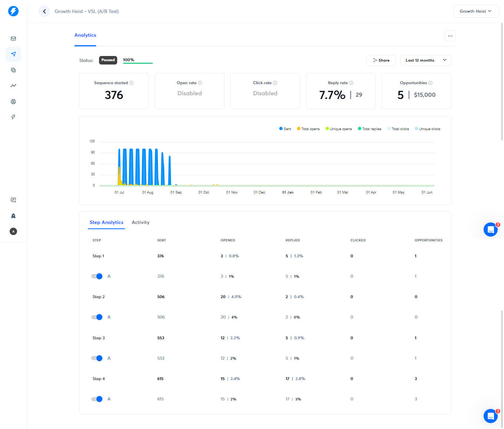Viewport: 504px width, 429px height.
Task: Click the Paused status badge
Action: point(108,60)
